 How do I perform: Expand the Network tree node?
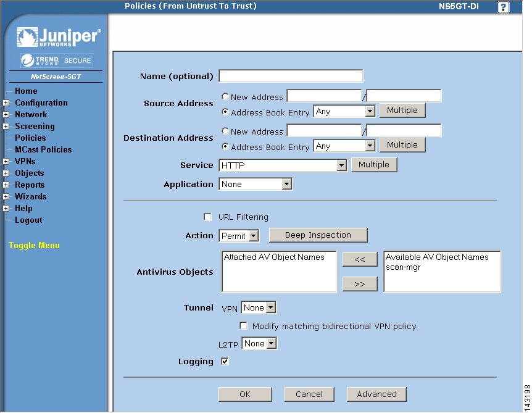point(6,115)
